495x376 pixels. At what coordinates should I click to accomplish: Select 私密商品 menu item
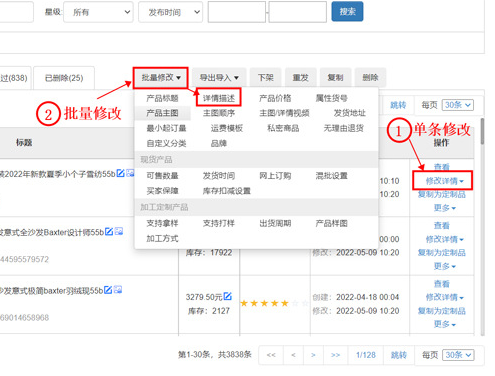[x=283, y=128]
